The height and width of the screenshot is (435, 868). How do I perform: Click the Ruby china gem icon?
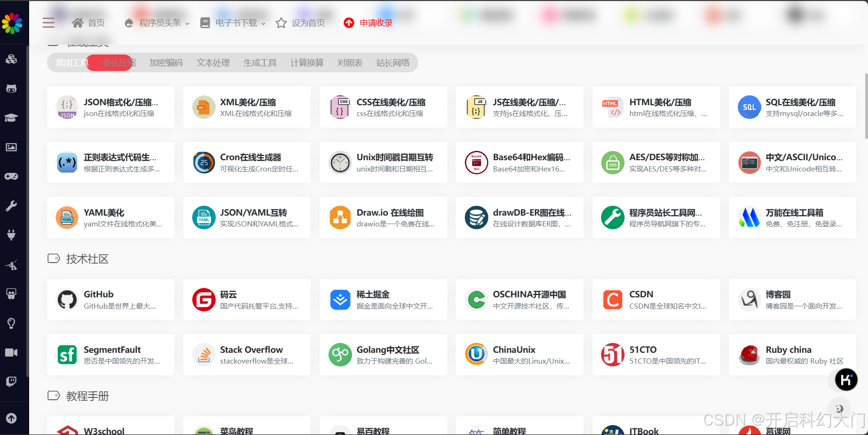tap(750, 355)
